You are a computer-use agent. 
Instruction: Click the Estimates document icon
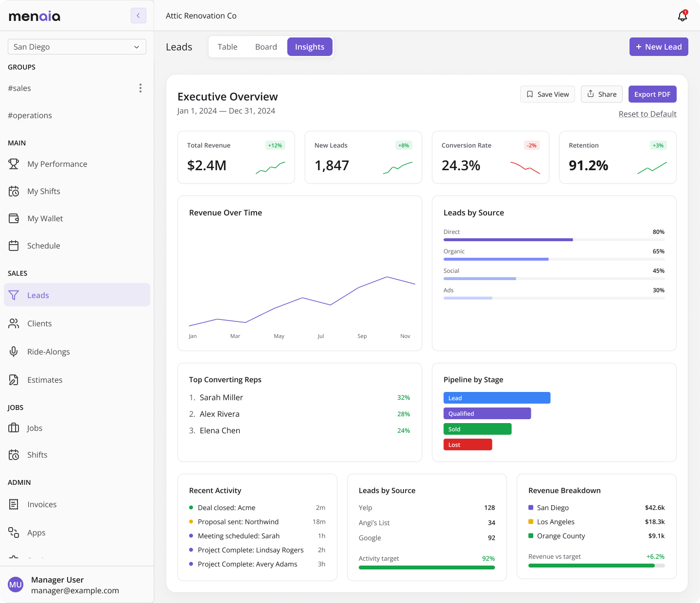point(14,380)
